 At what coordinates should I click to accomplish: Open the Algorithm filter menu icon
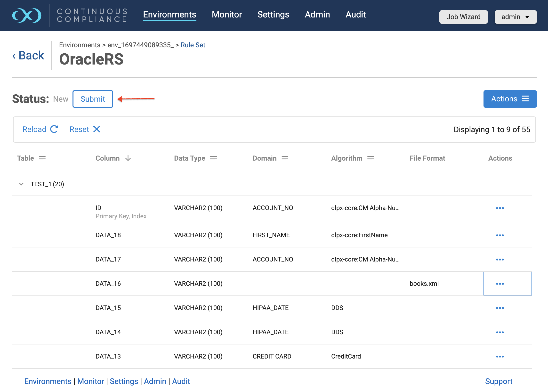point(371,158)
